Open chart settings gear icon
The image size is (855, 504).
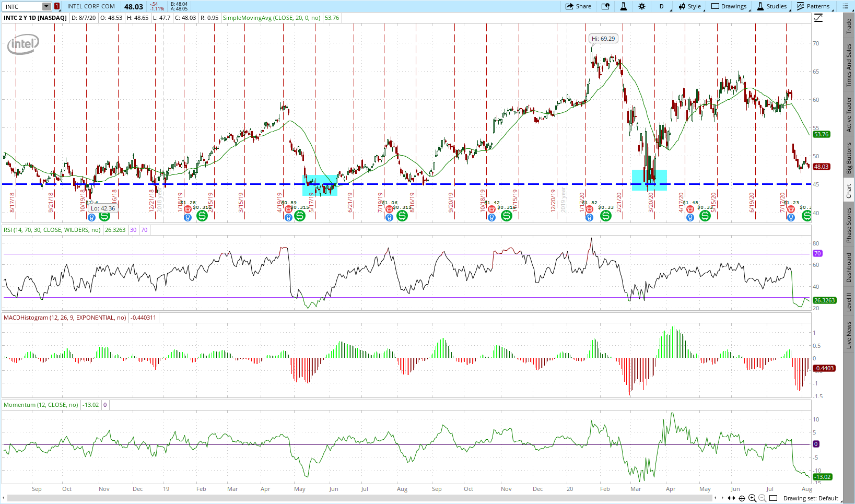click(x=642, y=6)
